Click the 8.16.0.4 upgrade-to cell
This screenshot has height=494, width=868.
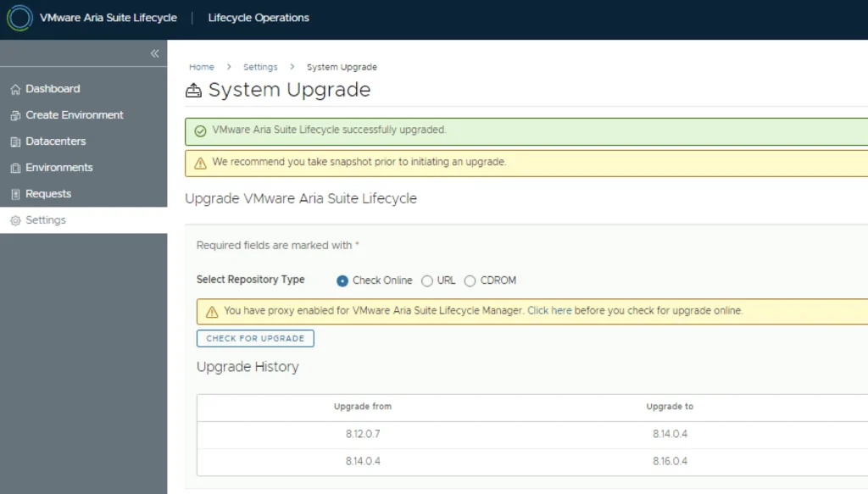[670, 461]
